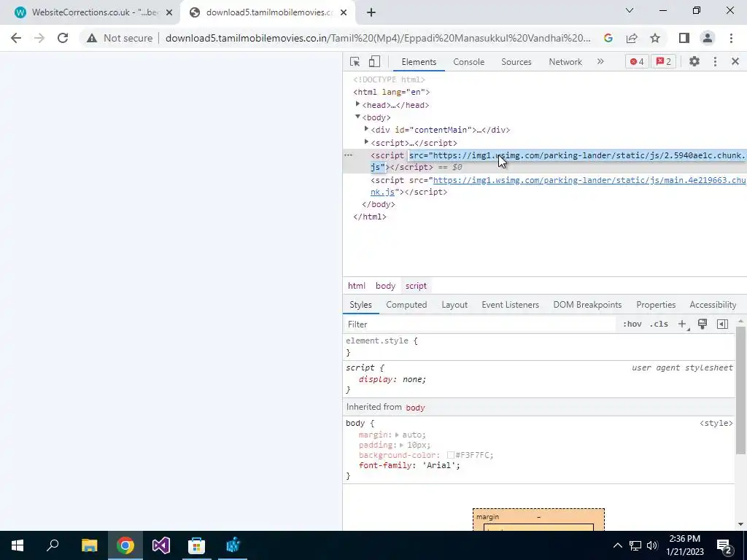Toggle the device toolbar icon
Screen dimensions: 747x560
pyautogui.click(x=374, y=62)
